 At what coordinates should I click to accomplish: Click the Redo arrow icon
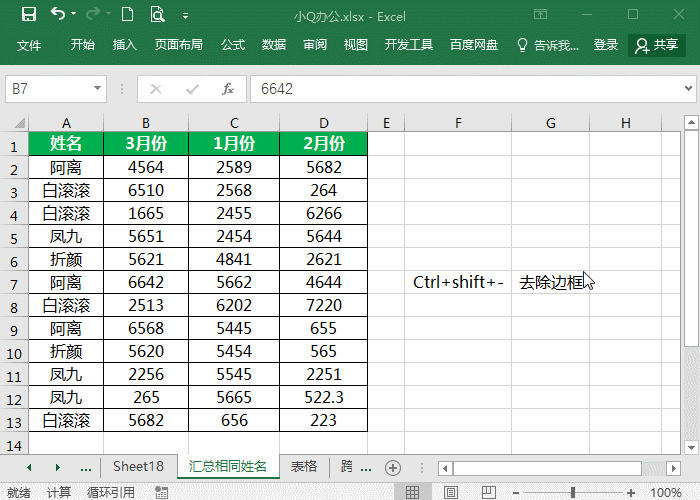pyautogui.click(x=93, y=14)
